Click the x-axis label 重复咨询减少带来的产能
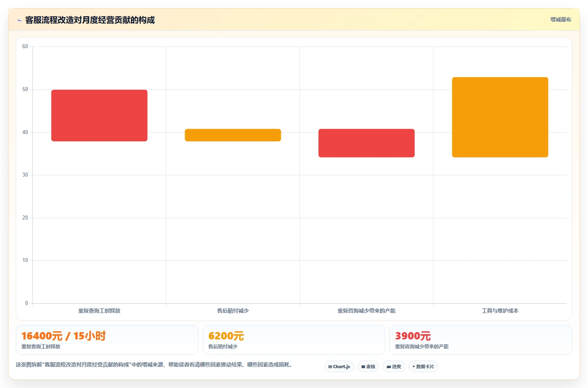The height and width of the screenshot is (388, 588). pos(366,311)
